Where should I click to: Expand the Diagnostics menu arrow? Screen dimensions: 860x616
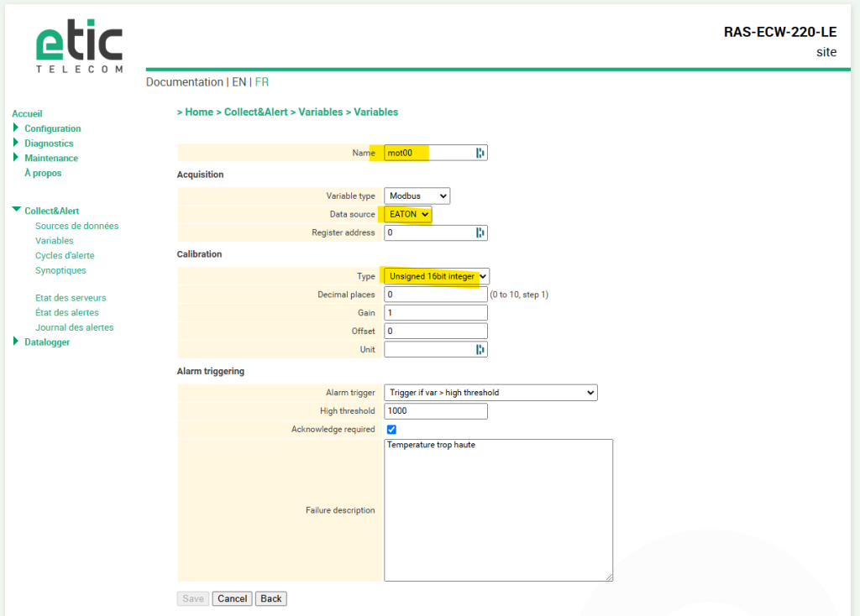(x=16, y=143)
